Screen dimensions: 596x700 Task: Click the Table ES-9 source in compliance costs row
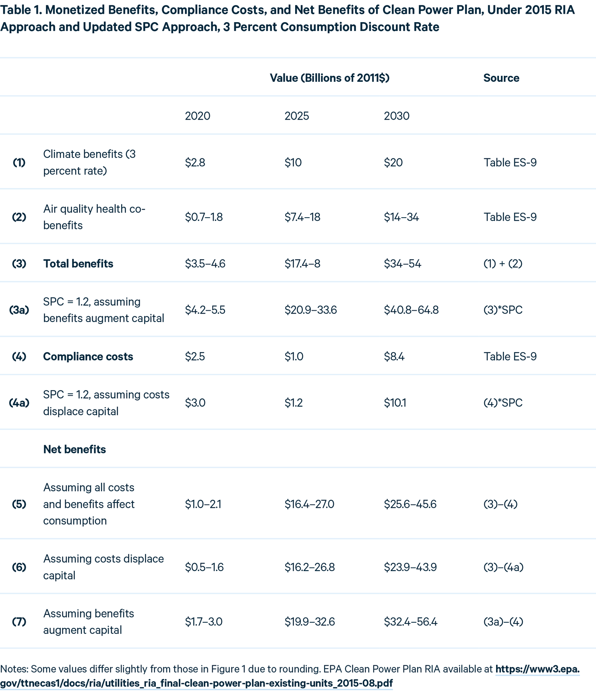510,357
